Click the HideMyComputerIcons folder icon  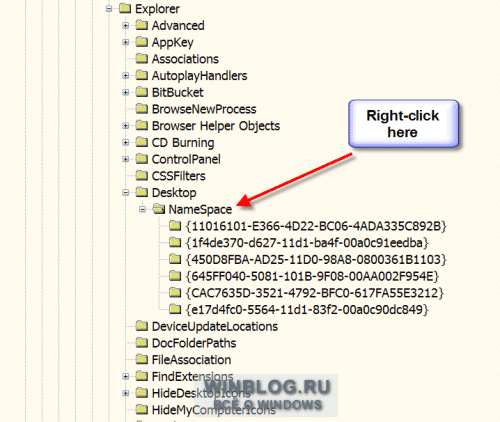pyautogui.click(x=142, y=410)
